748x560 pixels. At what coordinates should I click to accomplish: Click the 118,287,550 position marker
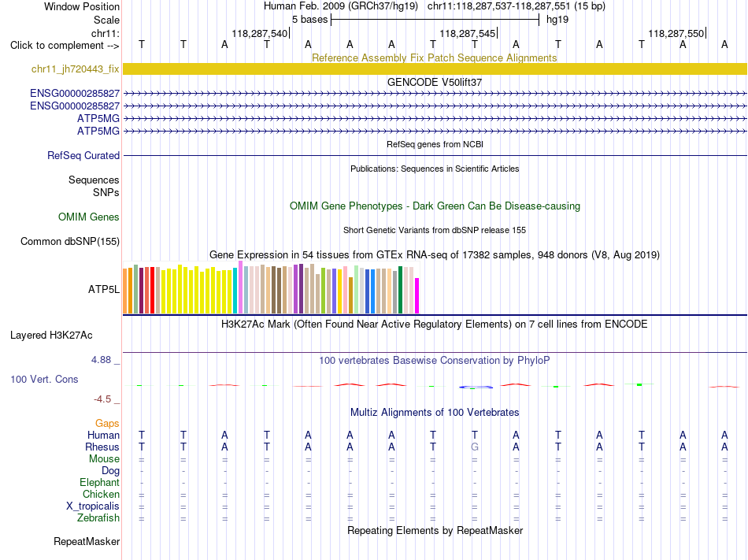point(676,33)
